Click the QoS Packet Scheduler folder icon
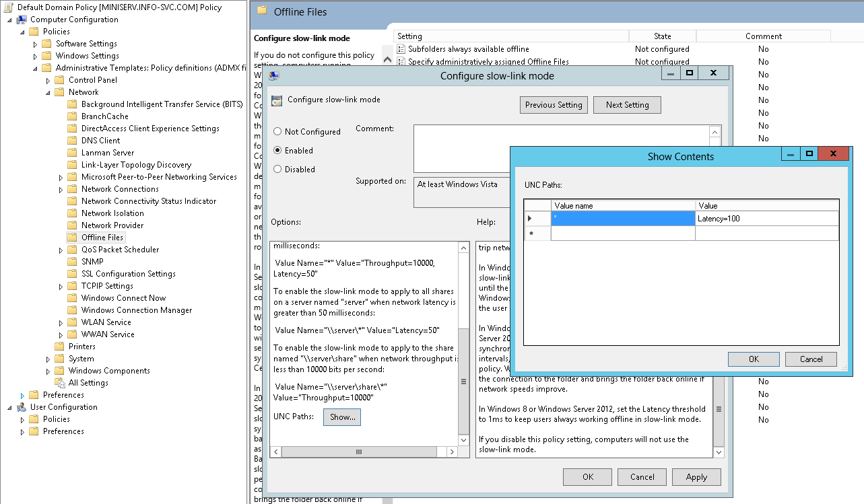 pos(73,250)
